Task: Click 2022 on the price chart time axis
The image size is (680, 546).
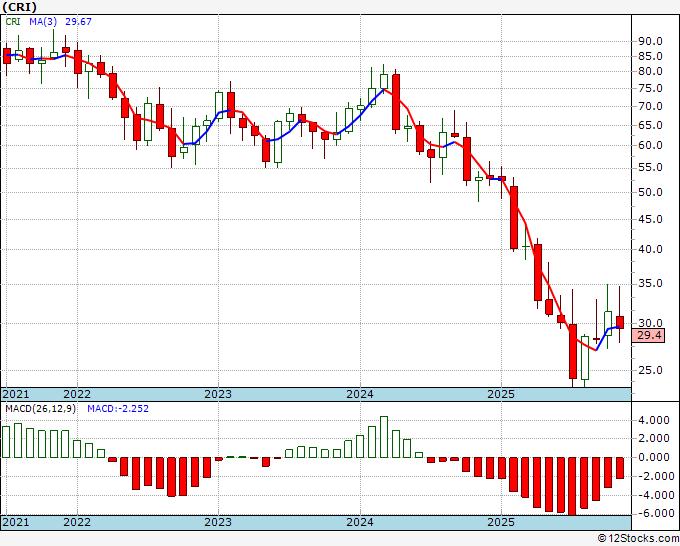Action: tap(77, 394)
